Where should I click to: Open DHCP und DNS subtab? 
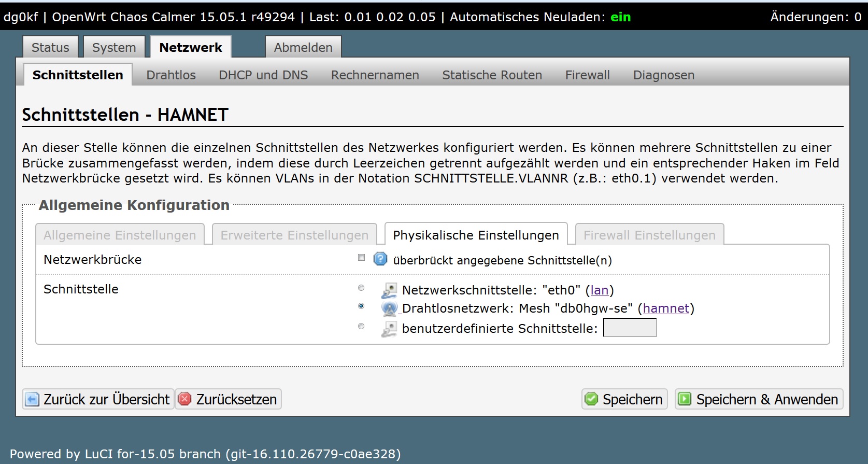tap(263, 75)
